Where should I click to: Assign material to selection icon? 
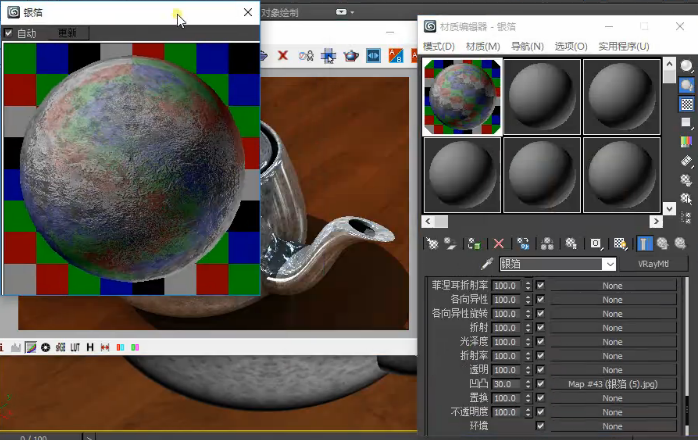coord(475,244)
